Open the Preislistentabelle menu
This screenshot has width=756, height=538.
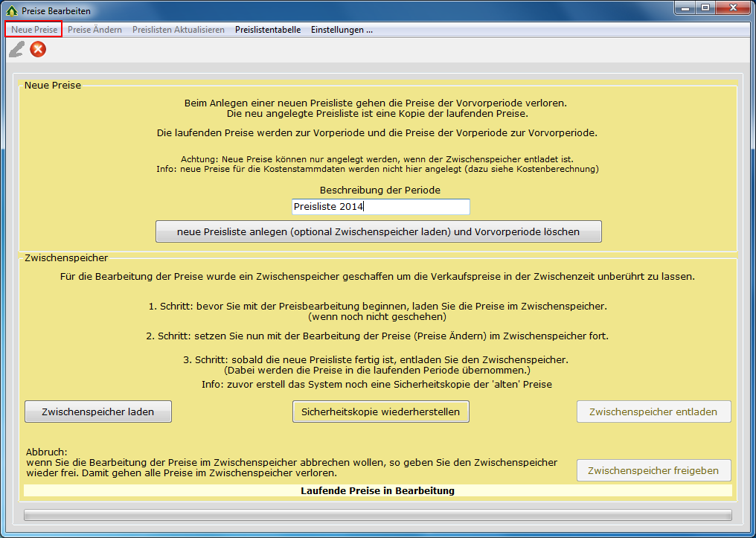click(268, 30)
